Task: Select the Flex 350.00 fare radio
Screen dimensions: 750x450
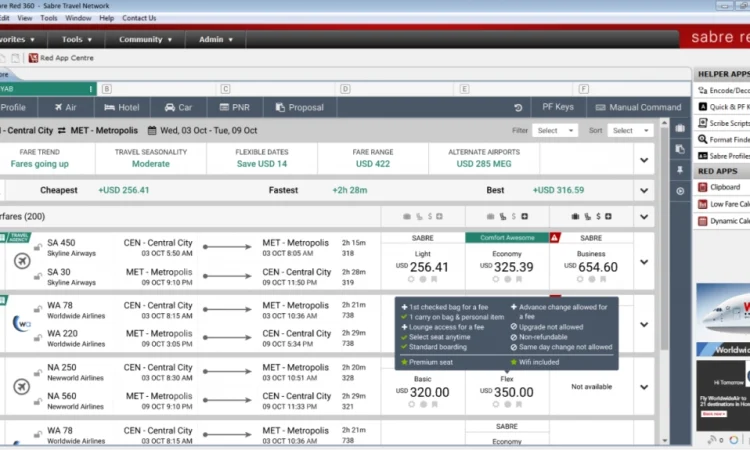Action: [496, 405]
